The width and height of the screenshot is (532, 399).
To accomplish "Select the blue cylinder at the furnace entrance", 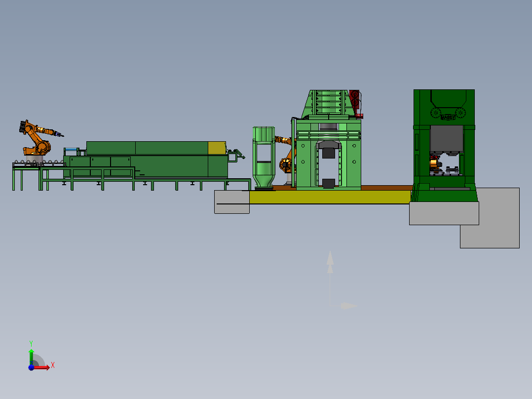I will point(71,150).
